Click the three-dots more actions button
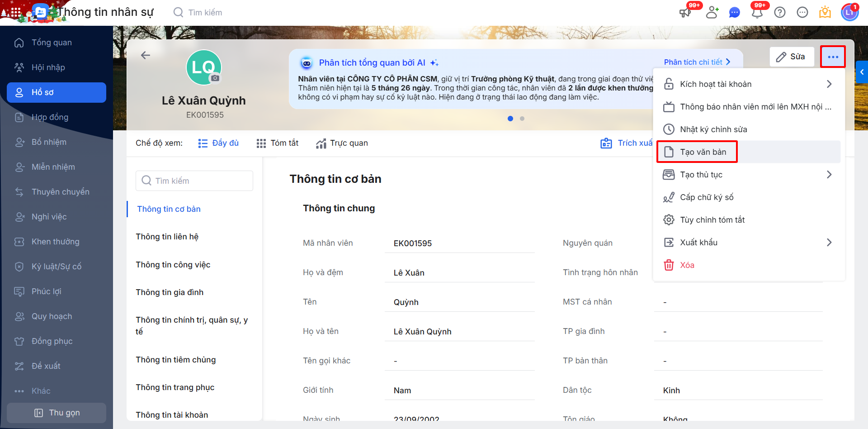Viewport: 868px width, 429px height. (833, 57)
